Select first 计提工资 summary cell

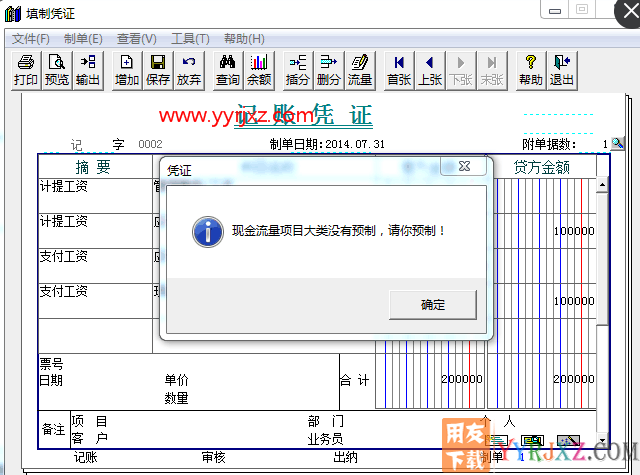[95, 195]
